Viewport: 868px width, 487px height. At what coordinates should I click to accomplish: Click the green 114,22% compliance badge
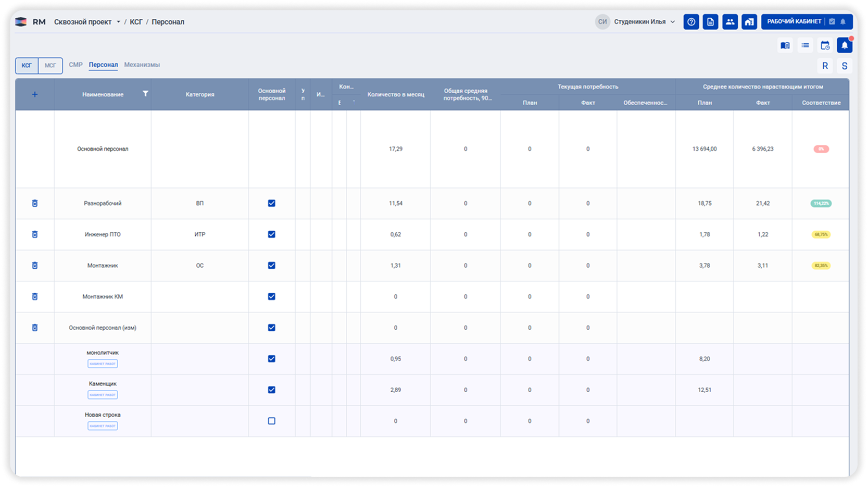[x=821, y=203]
